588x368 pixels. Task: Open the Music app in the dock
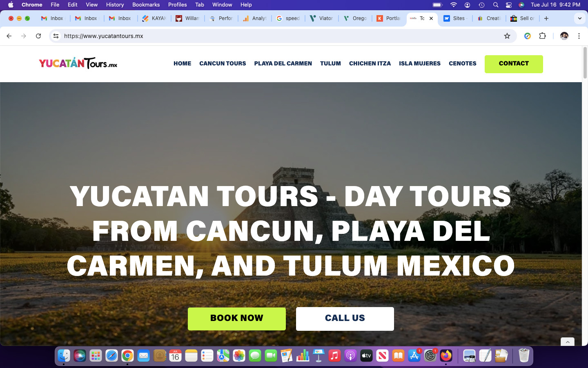coord(334,356)
